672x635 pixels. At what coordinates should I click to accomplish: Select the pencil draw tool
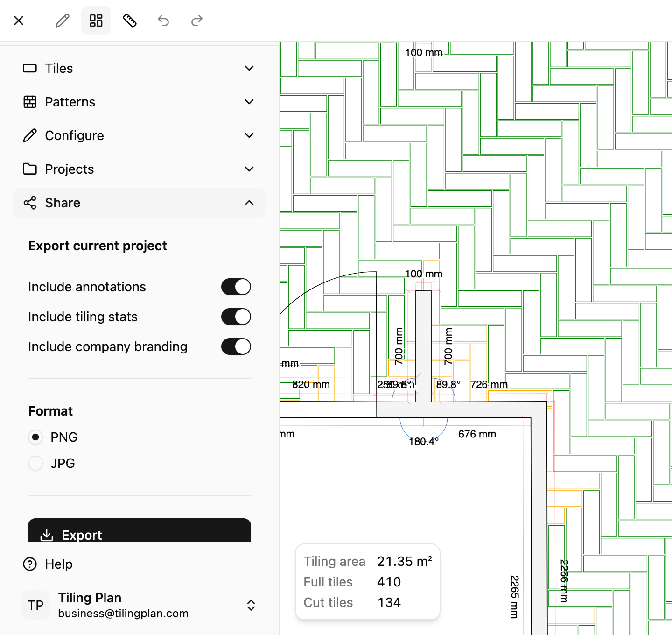tap(63, 21)
